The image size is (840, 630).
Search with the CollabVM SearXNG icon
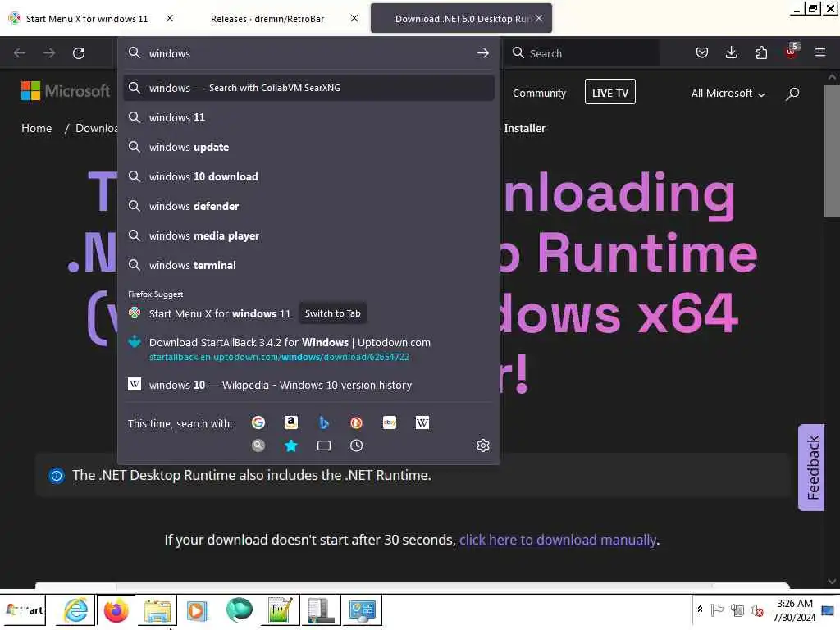click(x=258, y=445)
